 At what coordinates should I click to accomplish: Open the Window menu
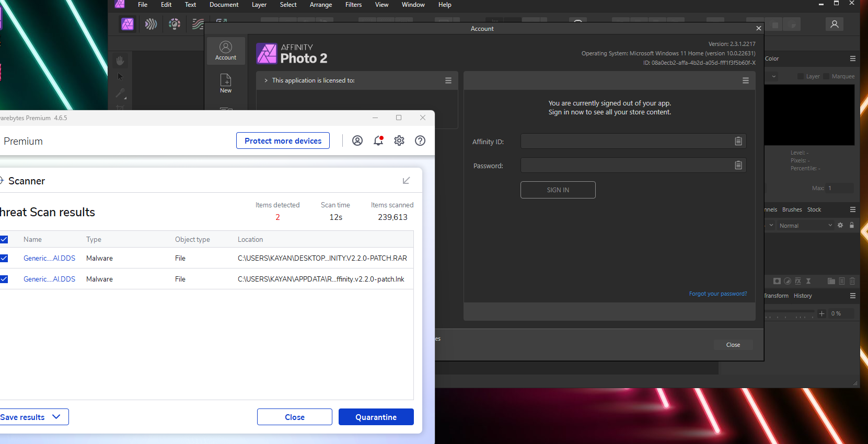413,5
